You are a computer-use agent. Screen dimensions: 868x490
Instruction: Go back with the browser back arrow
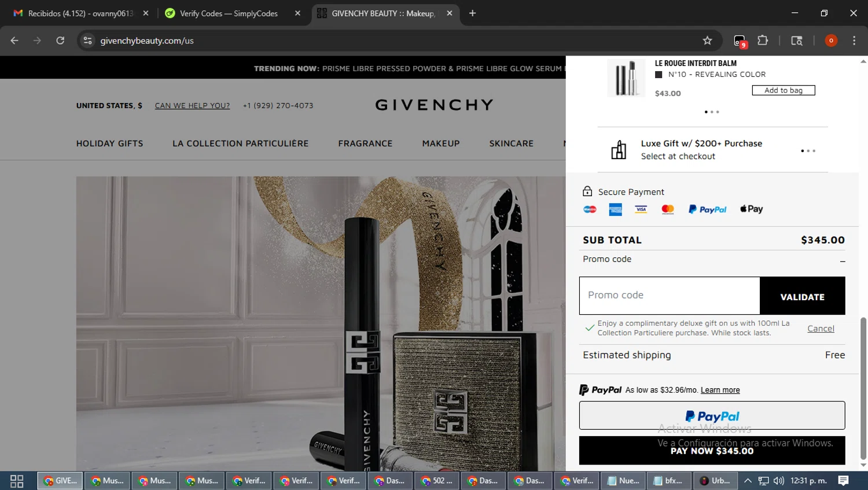click(x=14, y=40)
